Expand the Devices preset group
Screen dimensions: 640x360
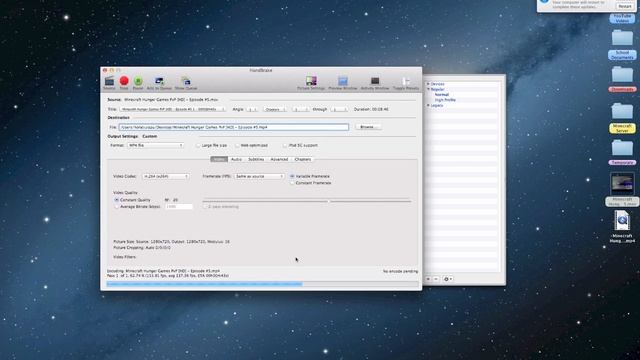428,84
